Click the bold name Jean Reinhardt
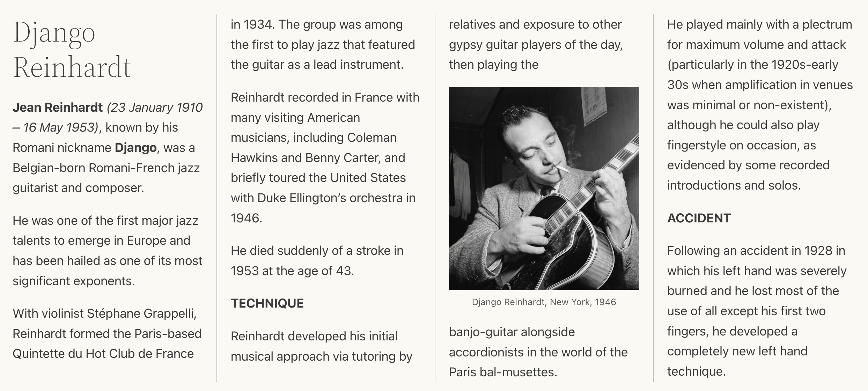868x391 pixels. pyautogui.click(x=58, y=108)
